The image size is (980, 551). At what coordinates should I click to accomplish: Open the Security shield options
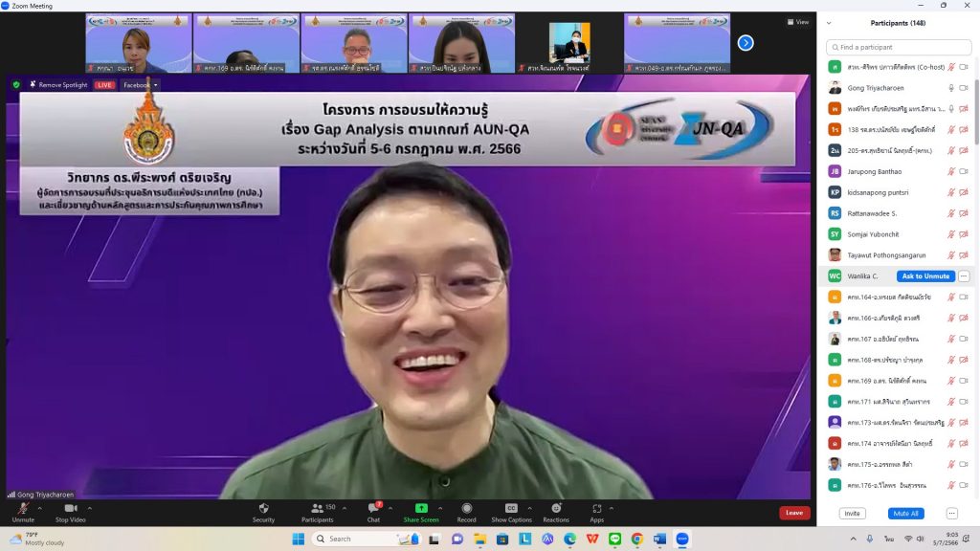(263, 509)
